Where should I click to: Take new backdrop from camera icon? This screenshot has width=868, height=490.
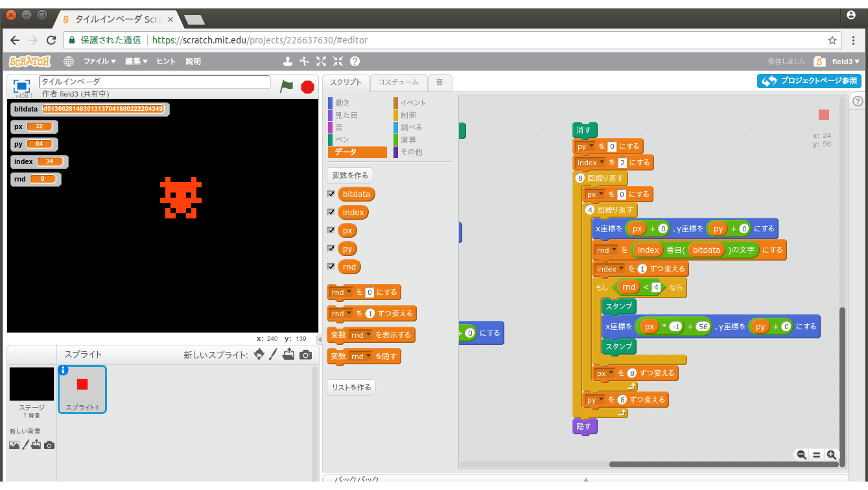[x=49, y=445]
